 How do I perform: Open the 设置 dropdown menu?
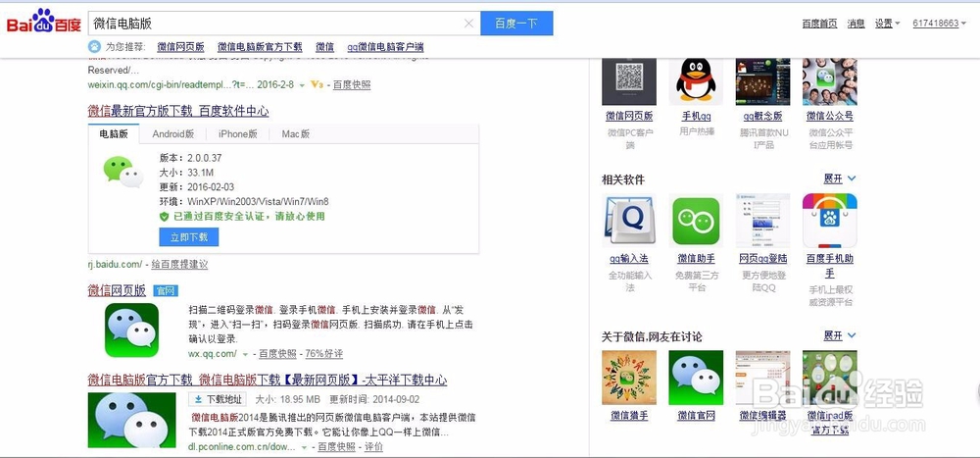tap(887, 24)
